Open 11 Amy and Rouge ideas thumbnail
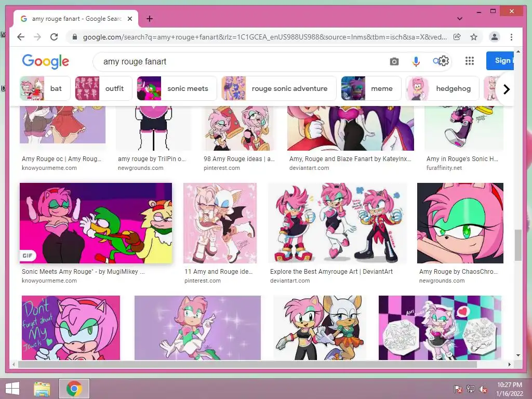 point(220,223)
